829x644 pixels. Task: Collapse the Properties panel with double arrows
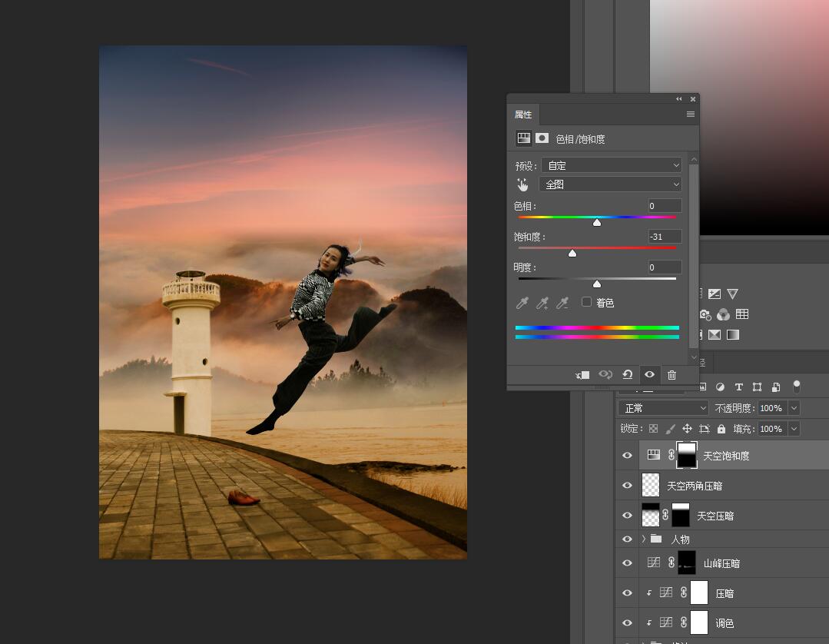pyautogui.click(x=679, y=99)
